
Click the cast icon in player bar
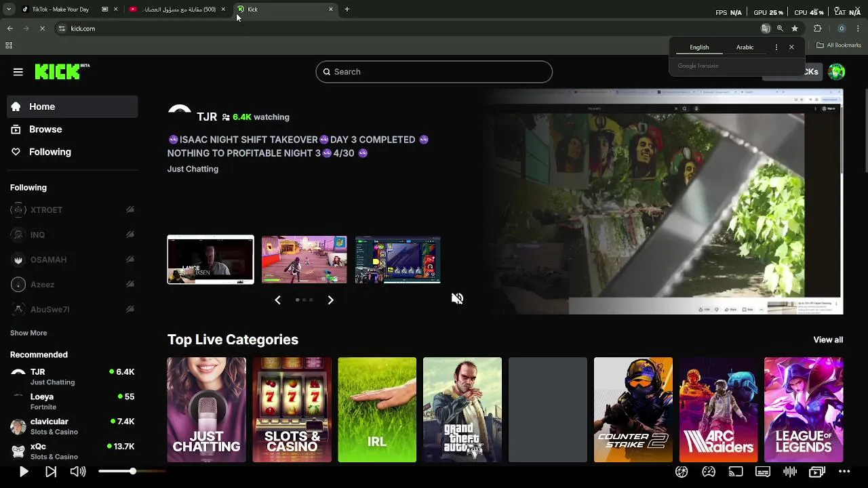736,472
